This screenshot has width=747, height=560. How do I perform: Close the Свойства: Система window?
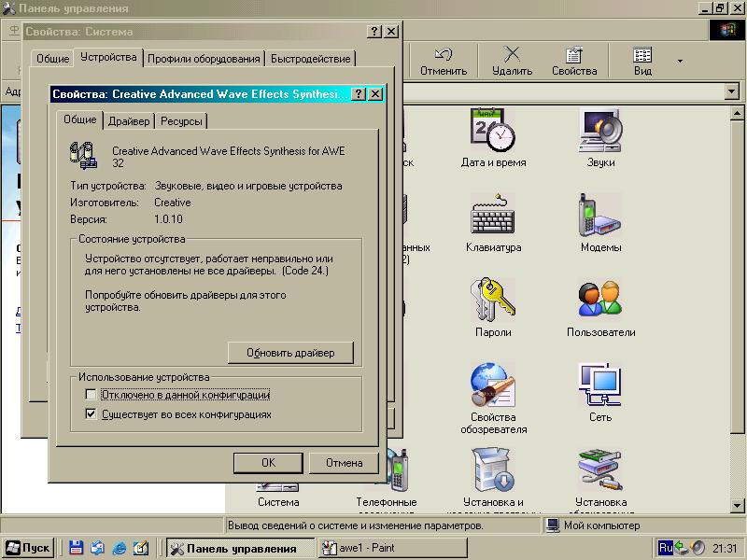(391, 32)
